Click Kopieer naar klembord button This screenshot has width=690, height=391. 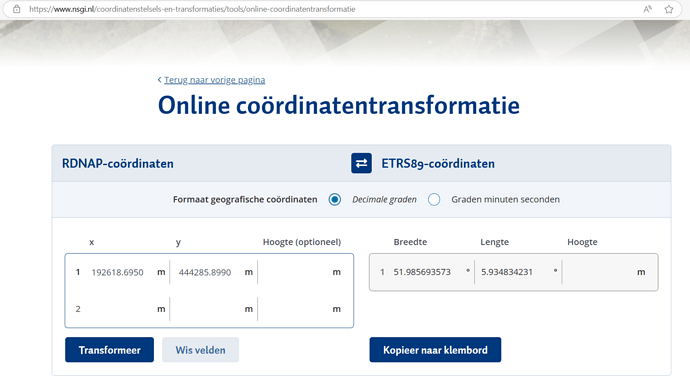pos(435,350)
